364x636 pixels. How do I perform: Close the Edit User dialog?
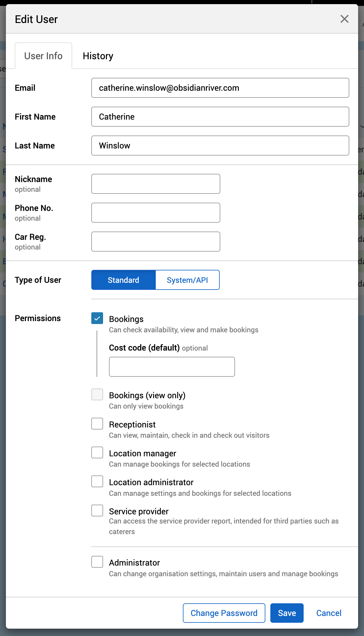[344, 19]
